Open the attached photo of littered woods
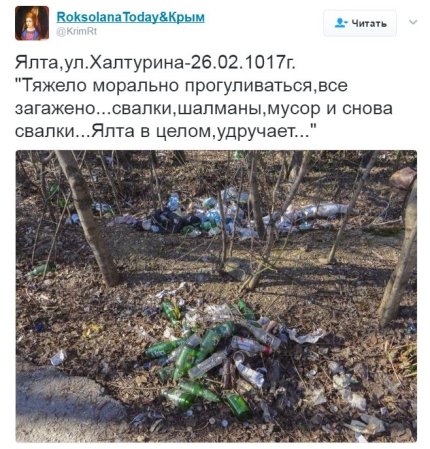This screenshot has width=430, height=449. 216,296
